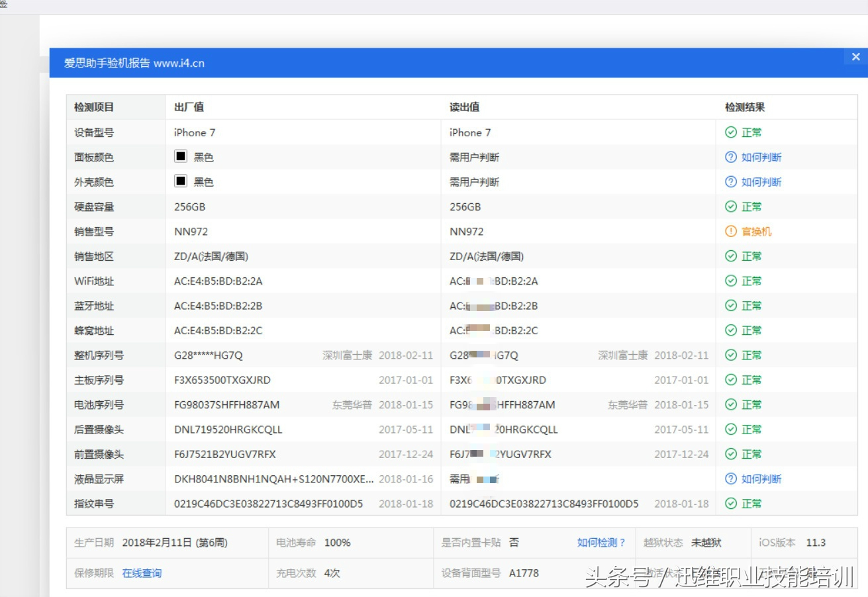Viewport: 868px width, 597px height.
Task: Click the green check icon on 蓝牙地址 row
Action: coord(731,305)
